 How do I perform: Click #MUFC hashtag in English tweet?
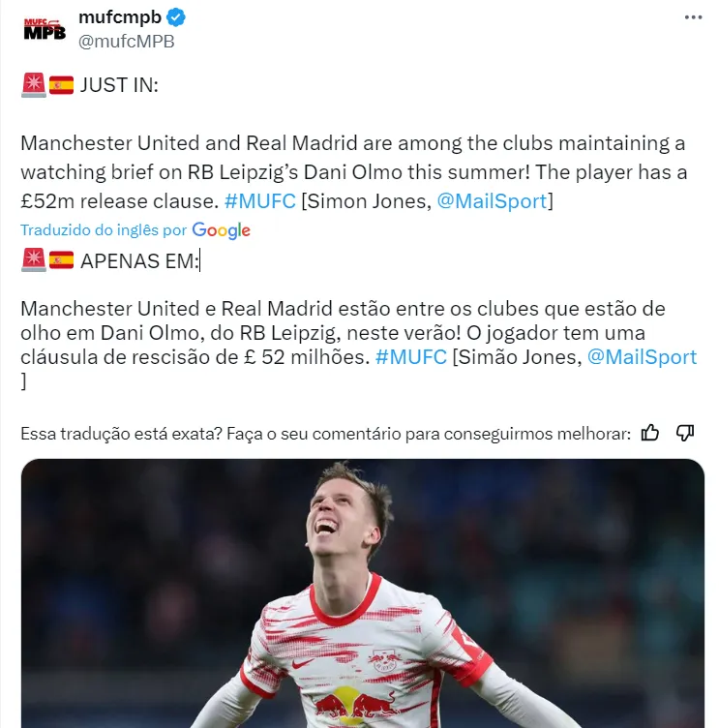(x=260, y=201)
